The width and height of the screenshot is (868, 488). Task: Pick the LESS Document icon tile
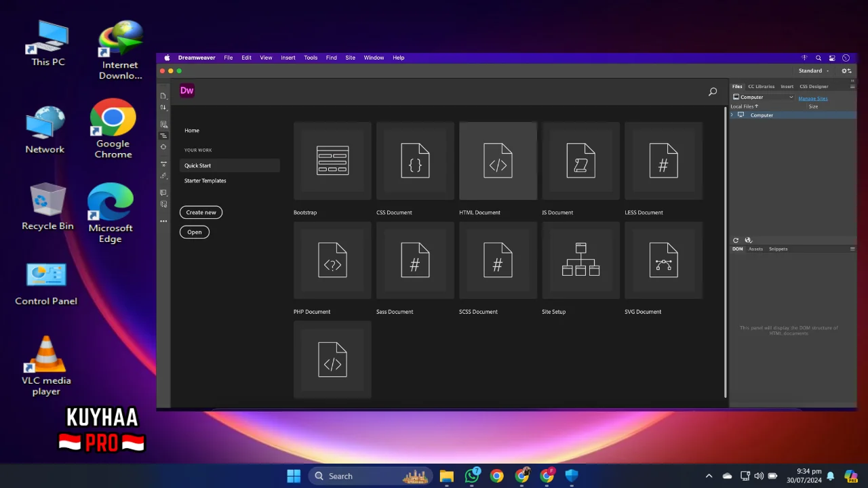click(x=663, y=161)
